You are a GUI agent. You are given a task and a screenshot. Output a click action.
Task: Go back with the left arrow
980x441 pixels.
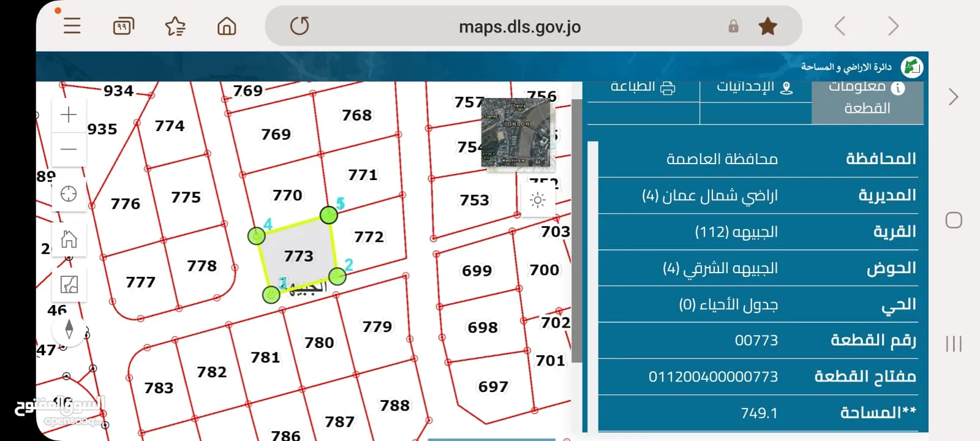click(x=840, y=26)
